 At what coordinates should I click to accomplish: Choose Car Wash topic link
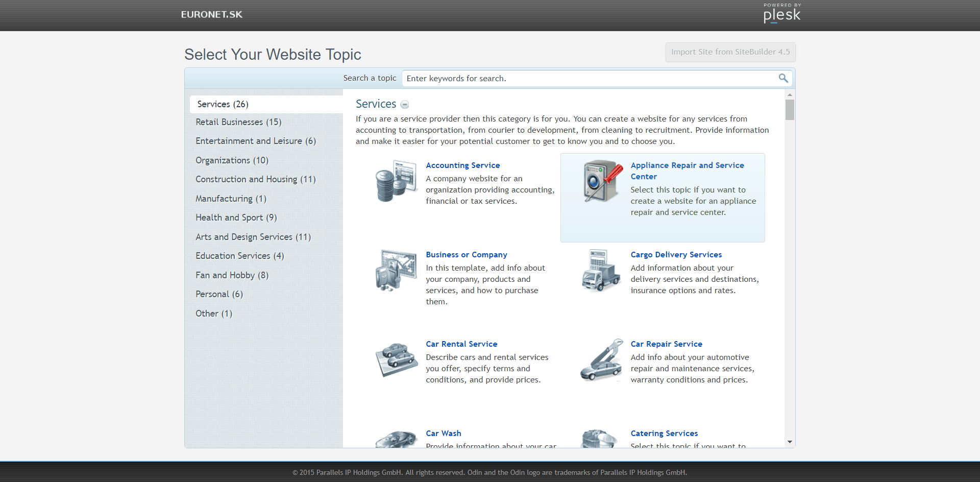[x=444, y=433]
